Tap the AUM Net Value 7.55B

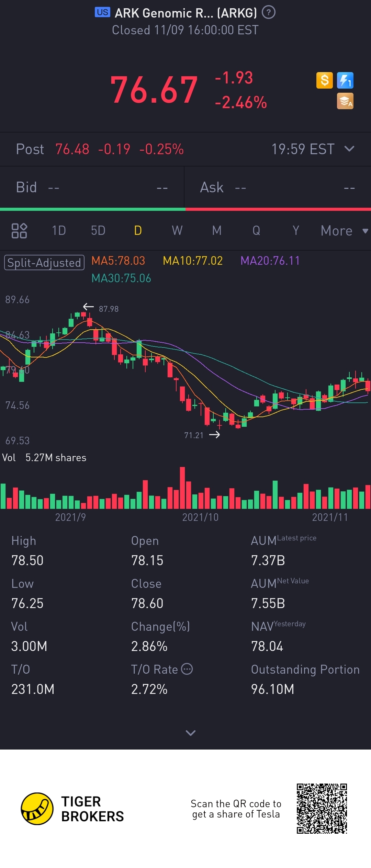coord(268,603)
